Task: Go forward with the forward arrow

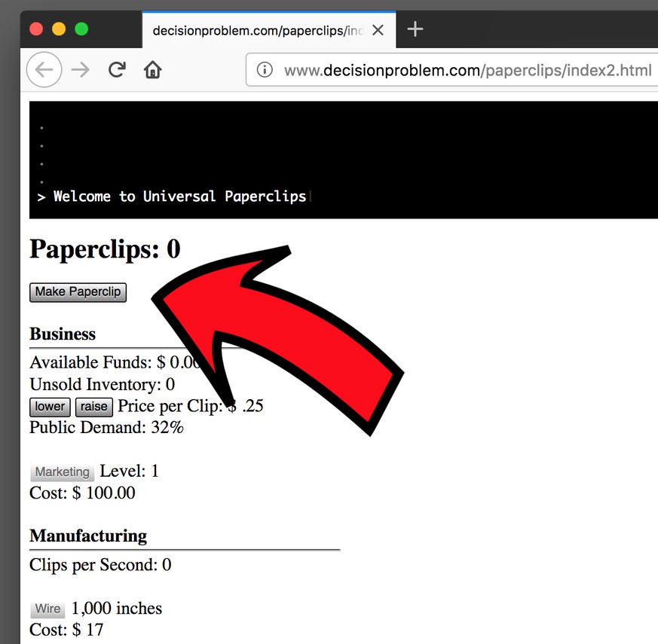Action: (81, 69)
